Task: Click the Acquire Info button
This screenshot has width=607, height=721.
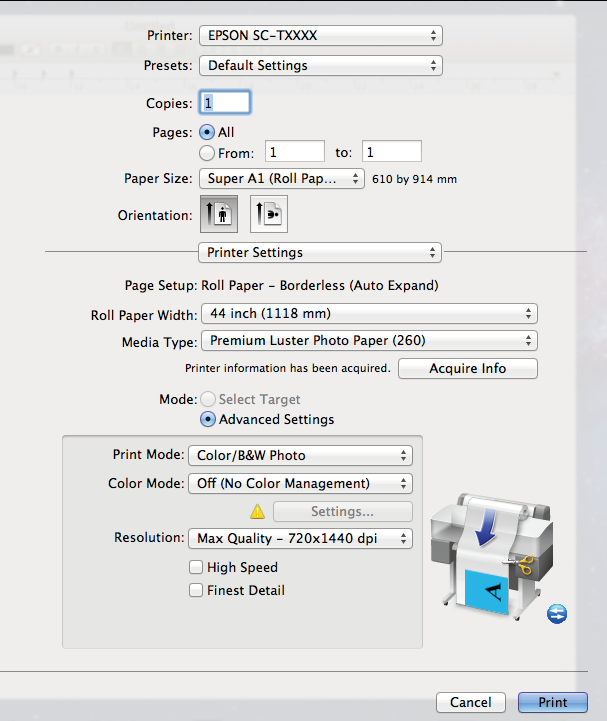Action: tap(468, 368)
